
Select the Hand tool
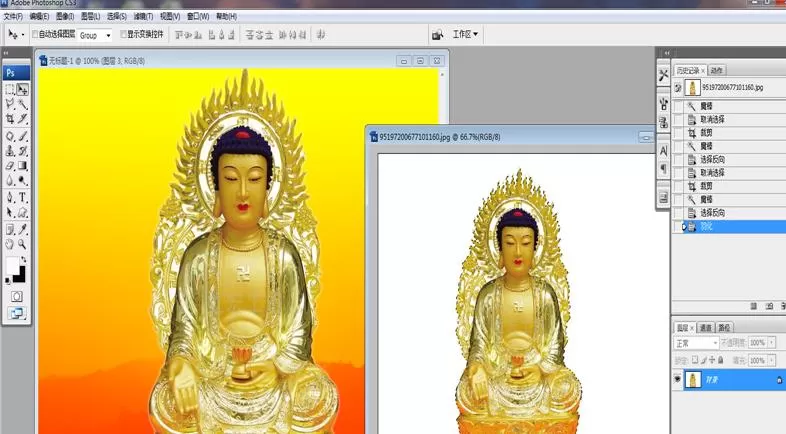pos(10,244)
